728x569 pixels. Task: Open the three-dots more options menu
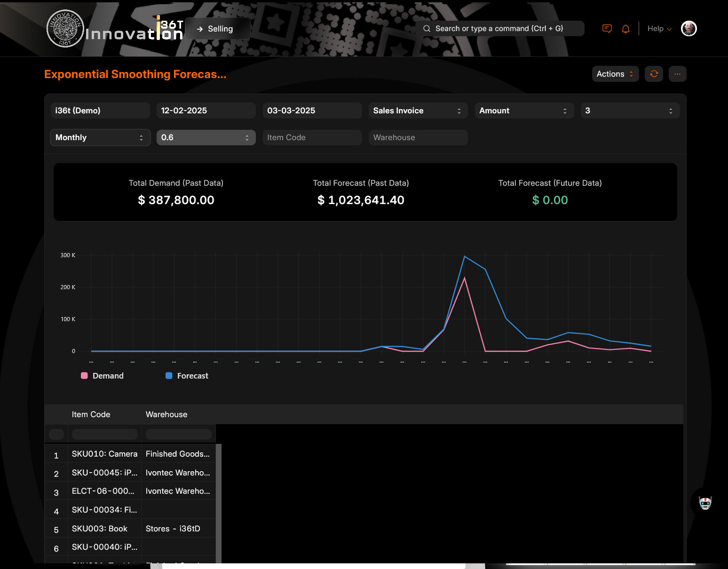point(677,74)
